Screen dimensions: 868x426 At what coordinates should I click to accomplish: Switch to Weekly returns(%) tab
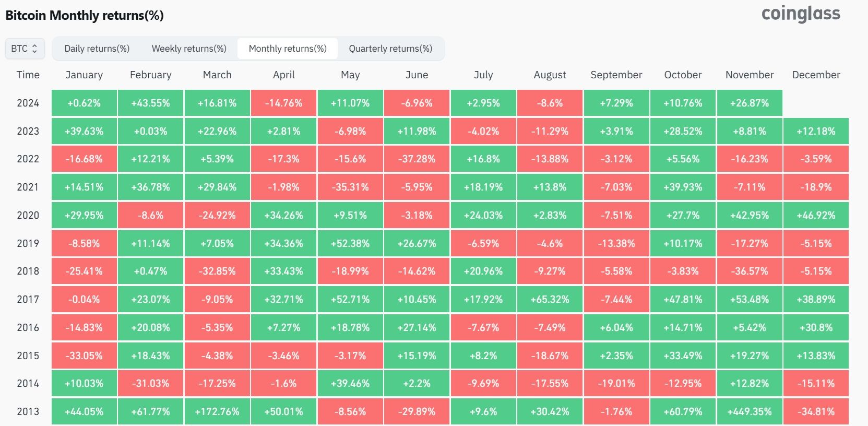[x=189, y=49]
